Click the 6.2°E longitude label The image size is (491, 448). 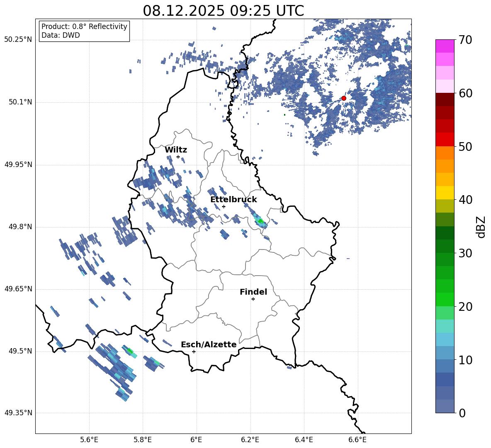[250, 440]
